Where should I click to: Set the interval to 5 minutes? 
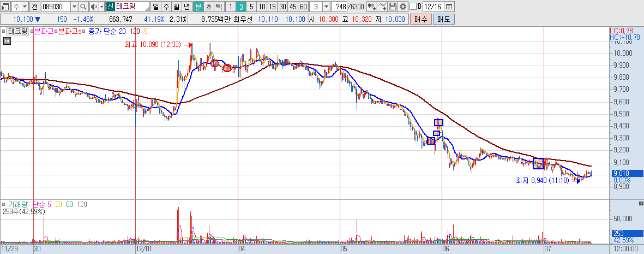click(x=251, y=7)
